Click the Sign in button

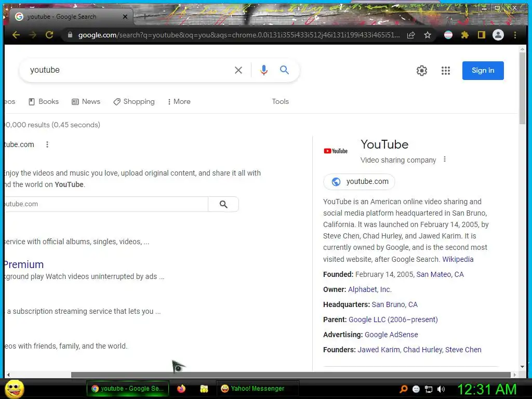pos(483,71)
